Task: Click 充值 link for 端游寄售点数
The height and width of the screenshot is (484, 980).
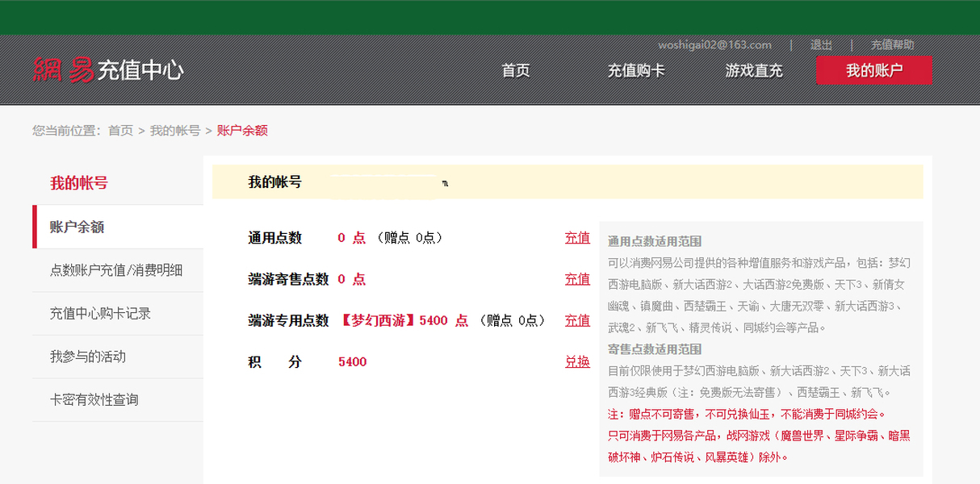Action: pyautogui.click(x=577, y=279)
